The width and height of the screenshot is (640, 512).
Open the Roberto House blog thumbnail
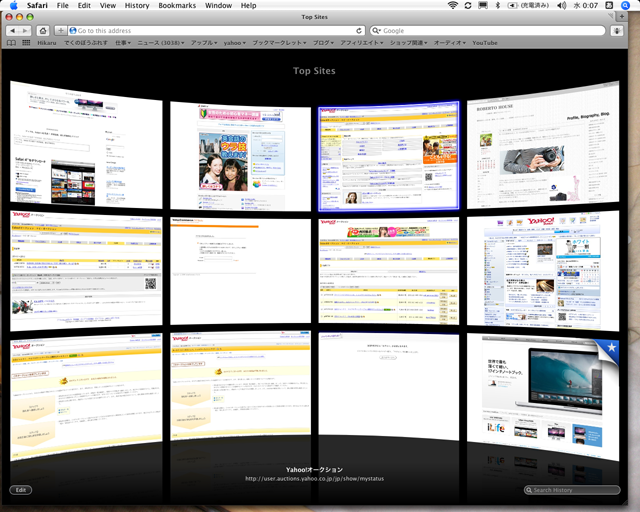click(x=543, y=145)
